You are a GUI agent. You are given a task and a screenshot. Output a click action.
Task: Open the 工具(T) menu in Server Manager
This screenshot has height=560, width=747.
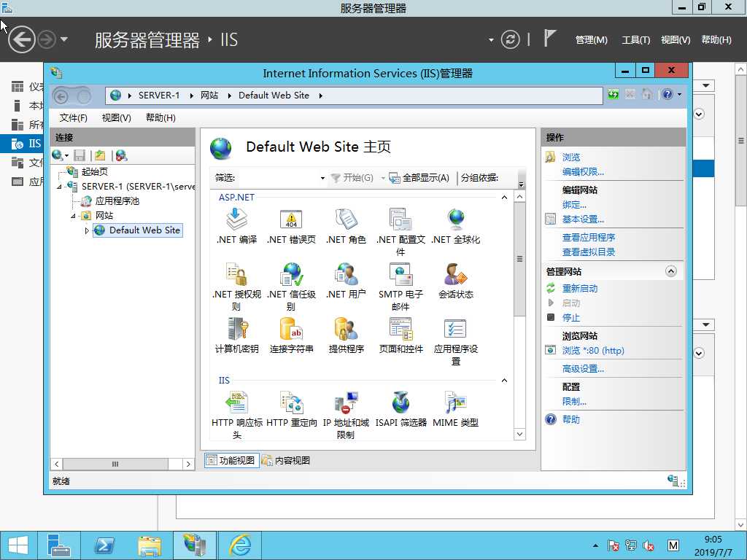click(635, 40)
